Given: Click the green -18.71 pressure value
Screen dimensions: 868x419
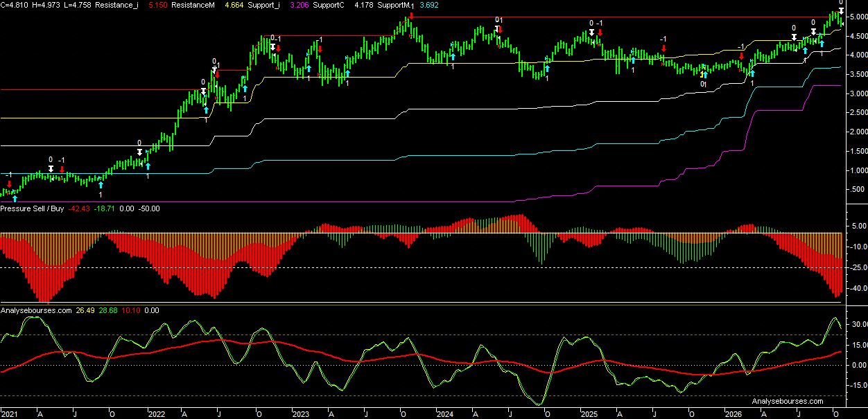Looking at the screenshot, I should [105, 208].
